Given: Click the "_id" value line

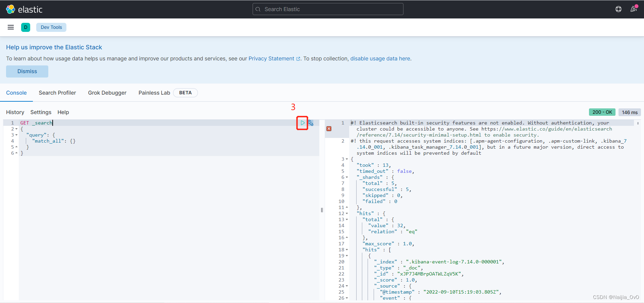Looking at the screenshot, I should click(x=419, y=274).
